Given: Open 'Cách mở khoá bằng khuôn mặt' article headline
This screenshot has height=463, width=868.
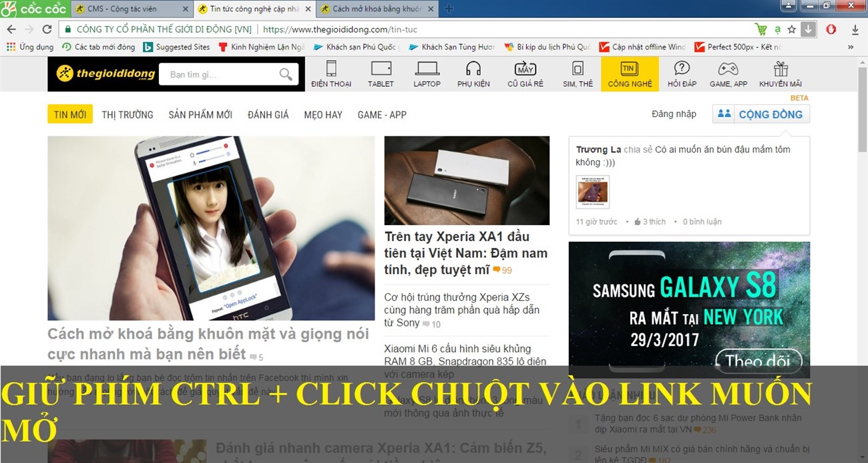Looking at the screenshot, I should pyautogui.click(x=208, y=345).
